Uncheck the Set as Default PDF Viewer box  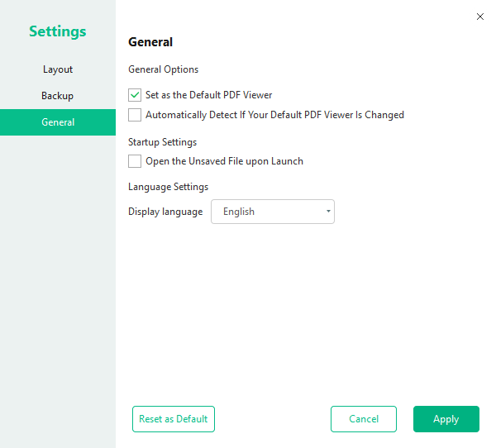(136, 95)
